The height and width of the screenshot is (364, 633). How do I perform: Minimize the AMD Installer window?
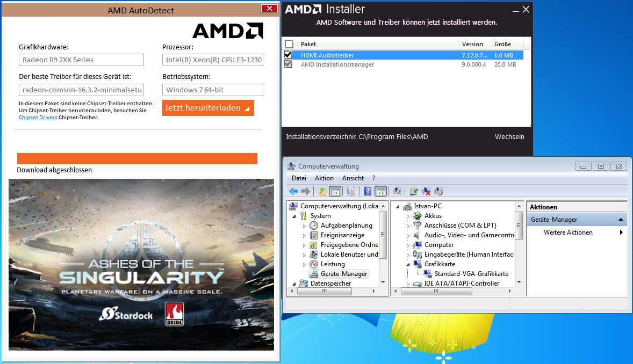pyautogui.click(x=515, y=10)
